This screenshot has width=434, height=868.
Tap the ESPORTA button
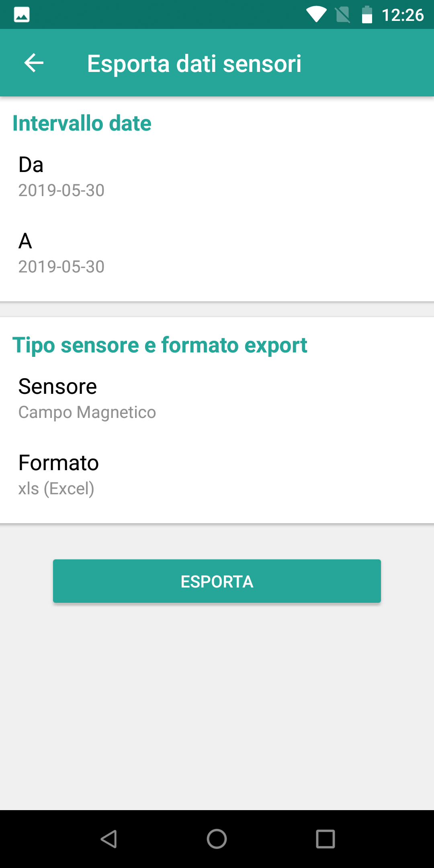(217, 581)
